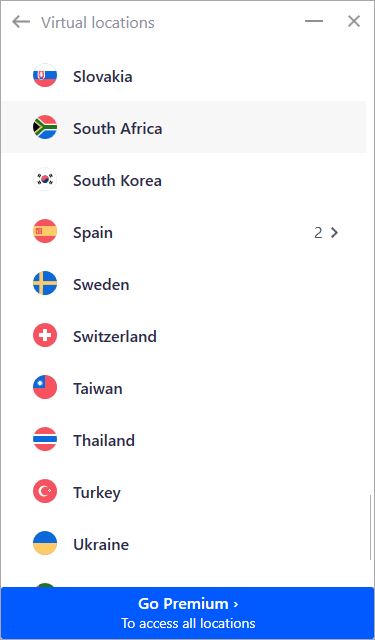Choose the Taiwan flag icon
The image size is (375, 640).
[45, 388]
